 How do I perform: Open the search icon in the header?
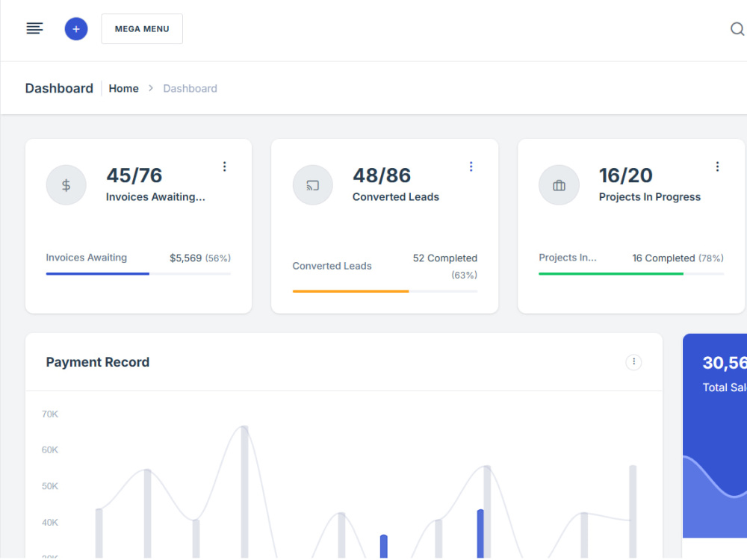tap(737, 29)
